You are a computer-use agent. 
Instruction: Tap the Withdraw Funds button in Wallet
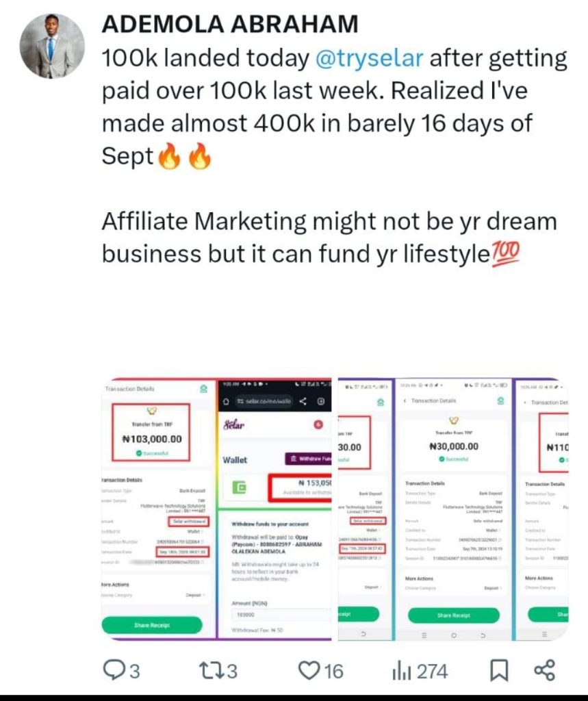coord(308,459)
